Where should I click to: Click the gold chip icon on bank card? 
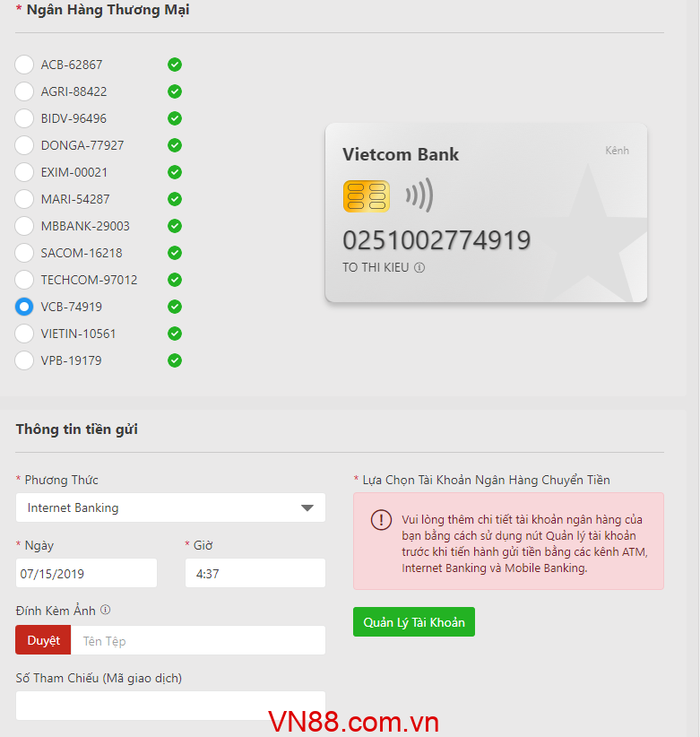point(367,196)
